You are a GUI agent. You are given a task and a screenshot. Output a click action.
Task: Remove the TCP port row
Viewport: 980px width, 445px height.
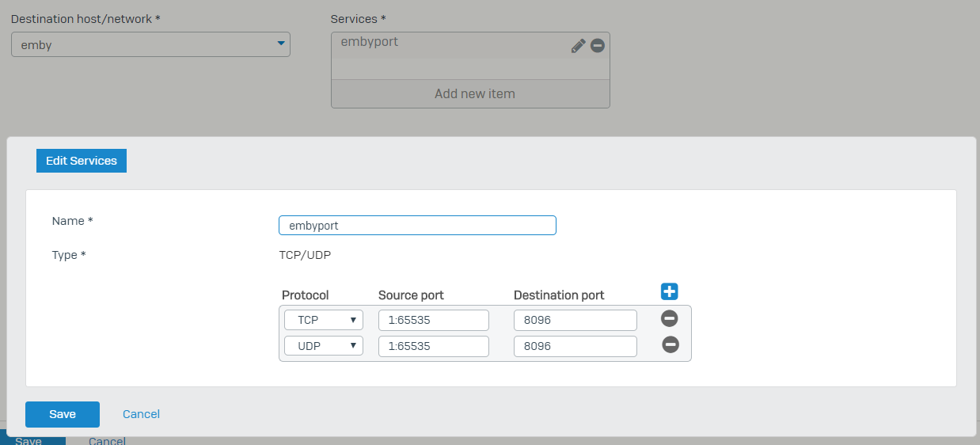tap(669, 318)
